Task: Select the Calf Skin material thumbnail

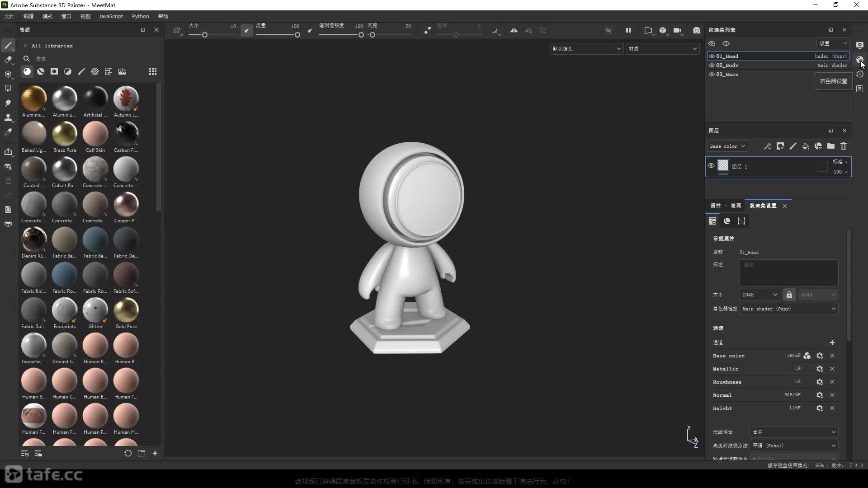Action: (95, 134)
